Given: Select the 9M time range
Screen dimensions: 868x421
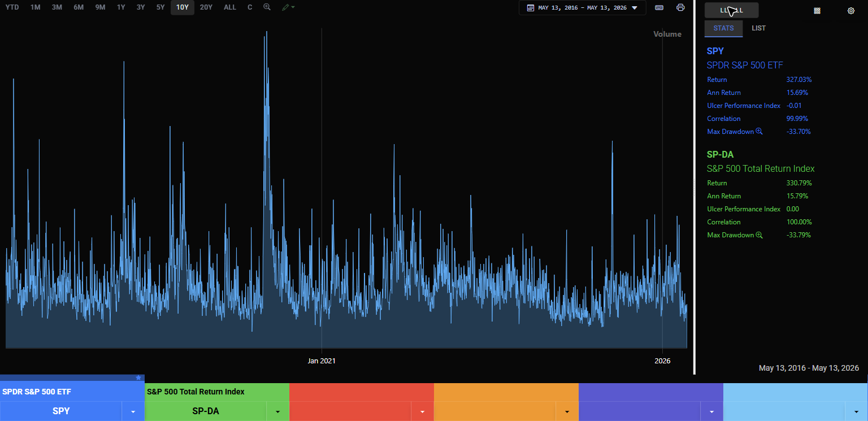Looking at the screenshot, I should tap(100, 7).
